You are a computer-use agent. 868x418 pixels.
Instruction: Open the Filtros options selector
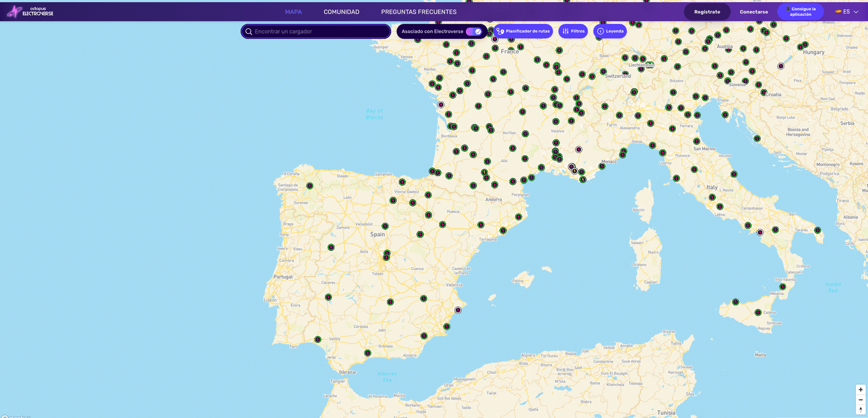click(x=573, y=31)
